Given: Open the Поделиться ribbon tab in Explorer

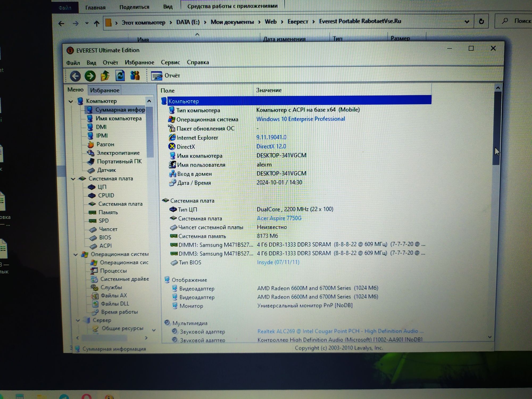Looking at the screenshot, I should click(x=134, y=7).
